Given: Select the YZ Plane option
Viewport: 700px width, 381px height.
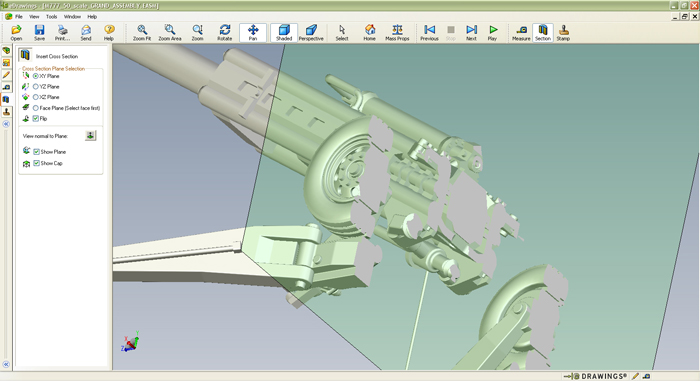Looking at the screenshot, I should click(x=36, y=87).
